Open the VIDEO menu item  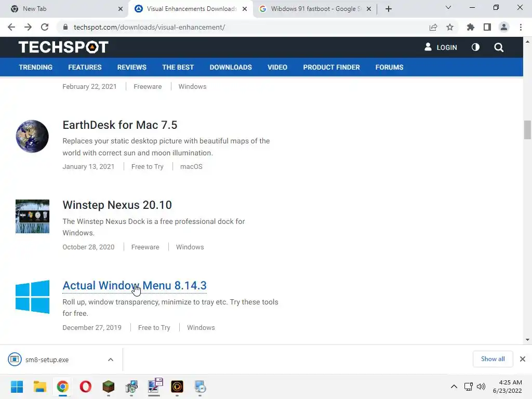(x=277, y=67)
